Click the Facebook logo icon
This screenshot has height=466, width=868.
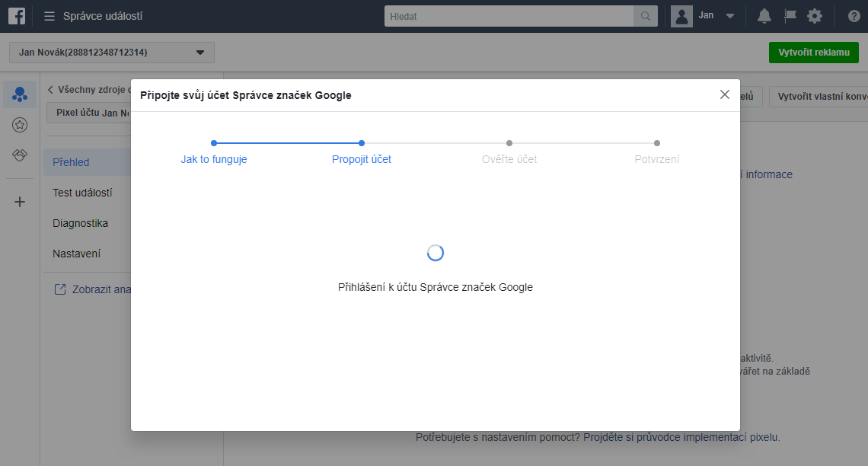point(17,16)
